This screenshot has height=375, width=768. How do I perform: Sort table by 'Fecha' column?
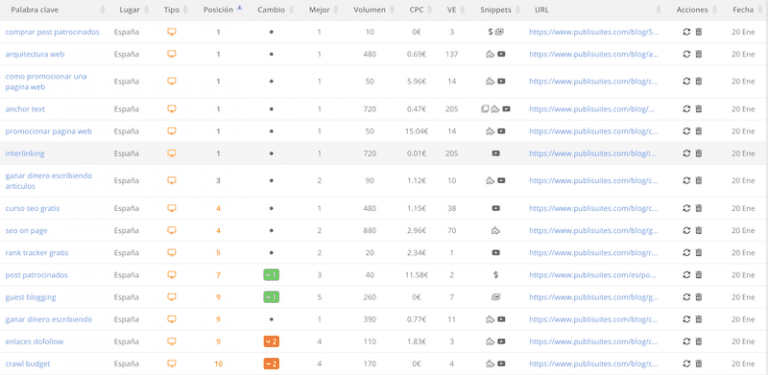(x=743, y=10)
